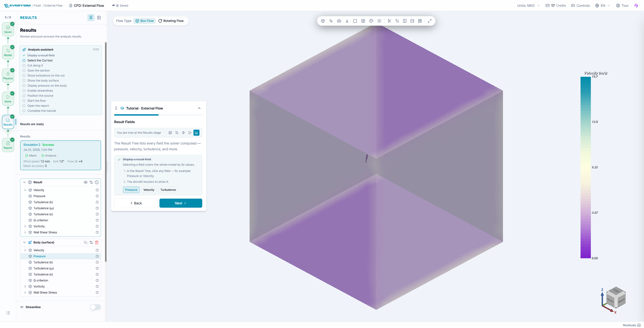Collapse the Tutorial External Flow panel
This screenshot has height=328, width=644.
pos(199,108)
